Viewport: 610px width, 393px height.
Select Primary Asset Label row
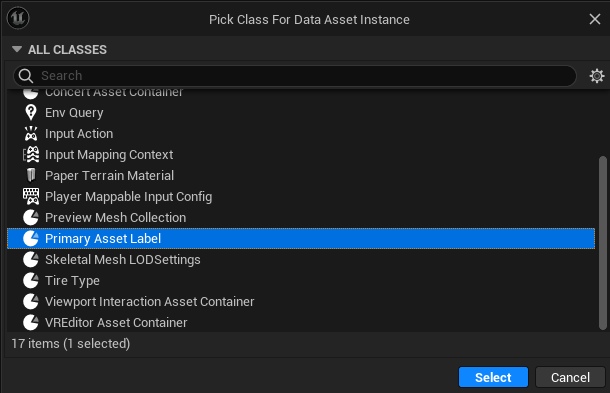tap(301, 239)
